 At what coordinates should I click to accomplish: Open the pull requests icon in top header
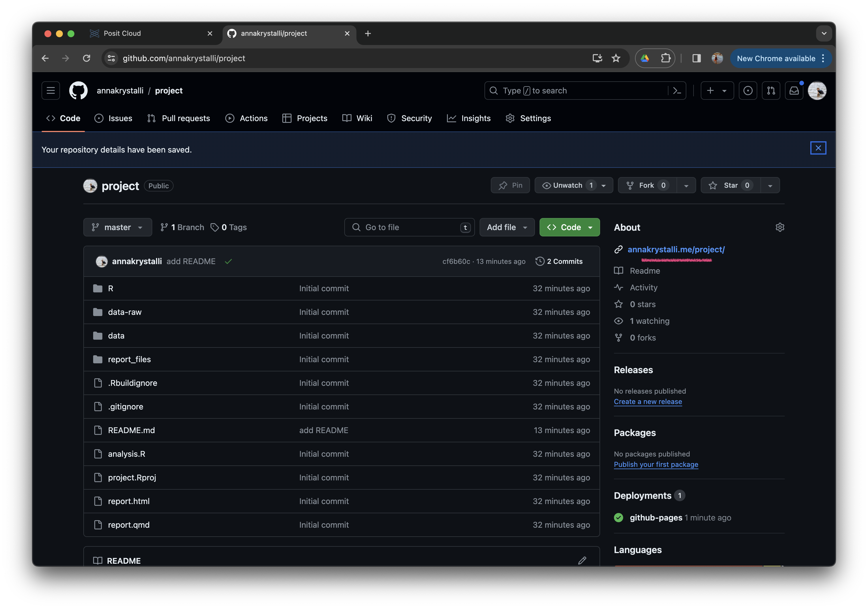coord(771,91)
